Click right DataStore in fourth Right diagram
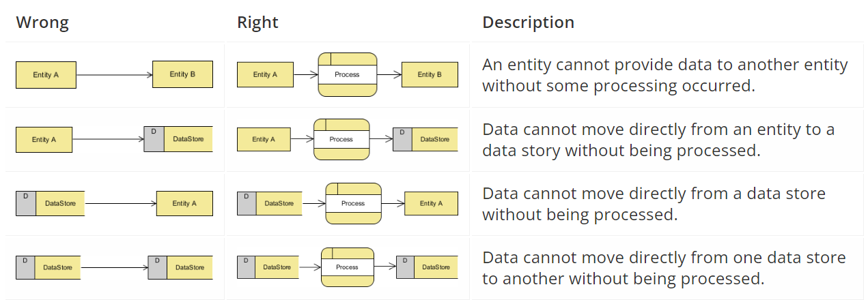Screen dimensions: 868x300 [428, 267]
